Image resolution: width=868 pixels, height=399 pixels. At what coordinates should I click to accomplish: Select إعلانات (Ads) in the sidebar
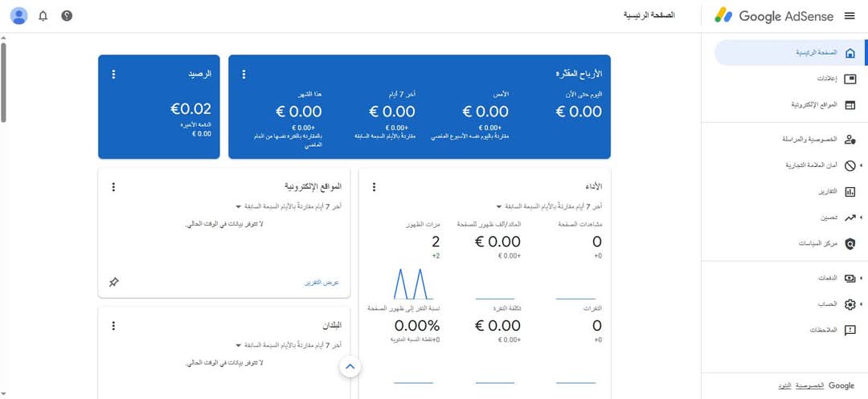[x=828, y=79]
